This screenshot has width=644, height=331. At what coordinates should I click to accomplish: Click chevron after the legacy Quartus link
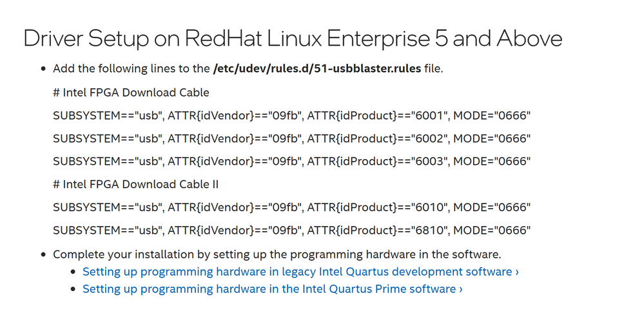517,272
